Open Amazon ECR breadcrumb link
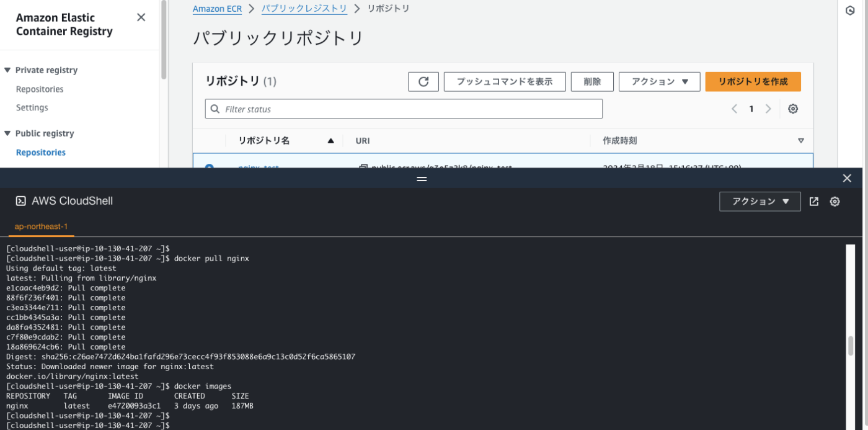The image size is (868, 430). [217, 9]
